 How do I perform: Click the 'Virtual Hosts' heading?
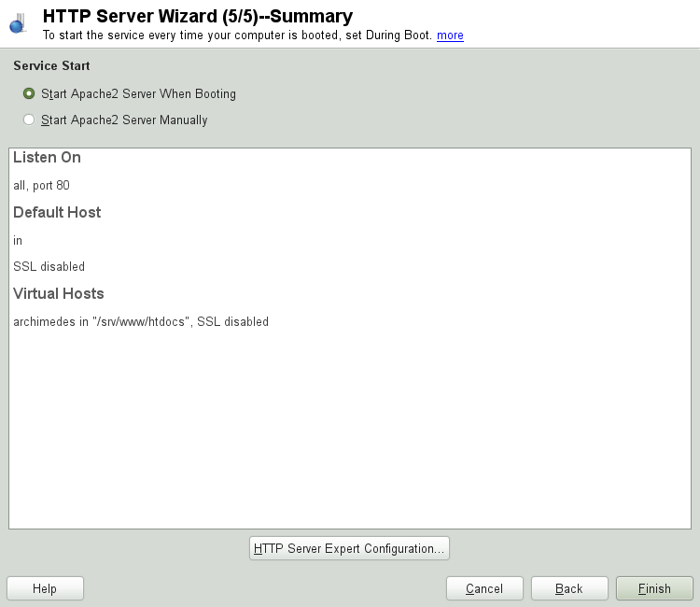pyautogui.click(x=59, y=293)
